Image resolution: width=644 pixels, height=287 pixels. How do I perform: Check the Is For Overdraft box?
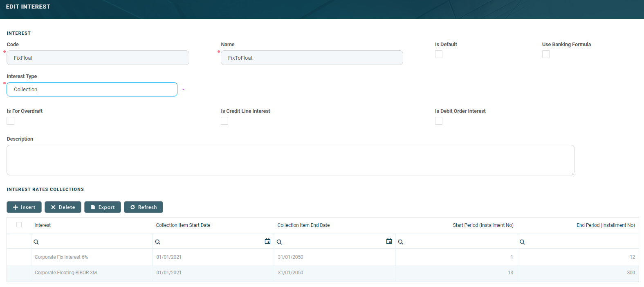pos(11,121)
